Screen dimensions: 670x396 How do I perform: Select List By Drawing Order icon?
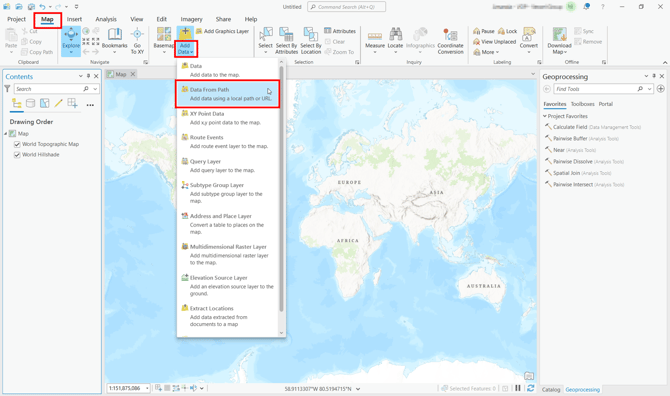pyautogui.click(x=17, y=103)
